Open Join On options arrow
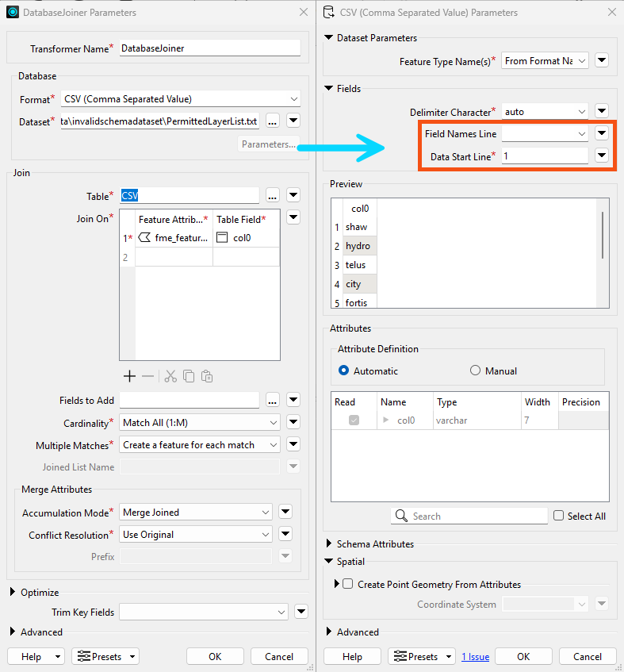Image resolution: width=624 pixels, height=672 pixels. 293,217
